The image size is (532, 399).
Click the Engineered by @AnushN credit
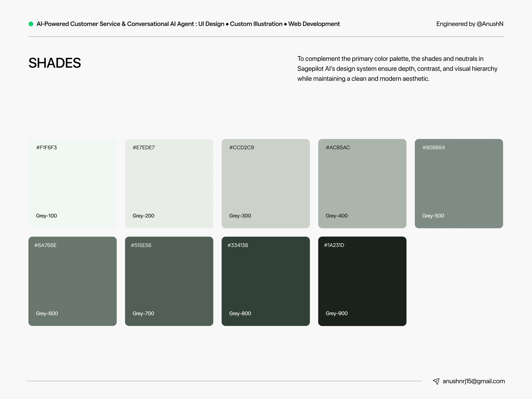(470, 24)
